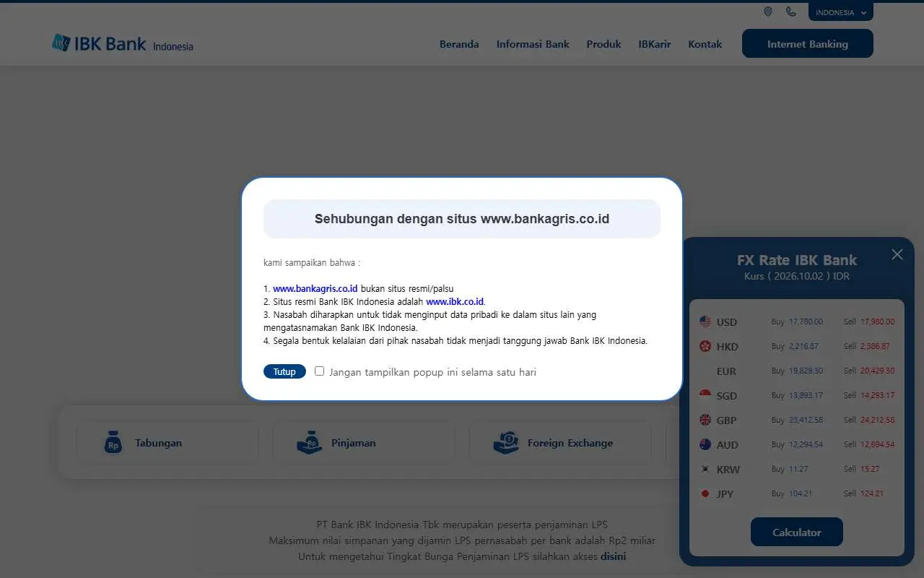Click the JPY flag icon
The width and height of the screenshot is (924, 578).
click(x=705, y=494)
